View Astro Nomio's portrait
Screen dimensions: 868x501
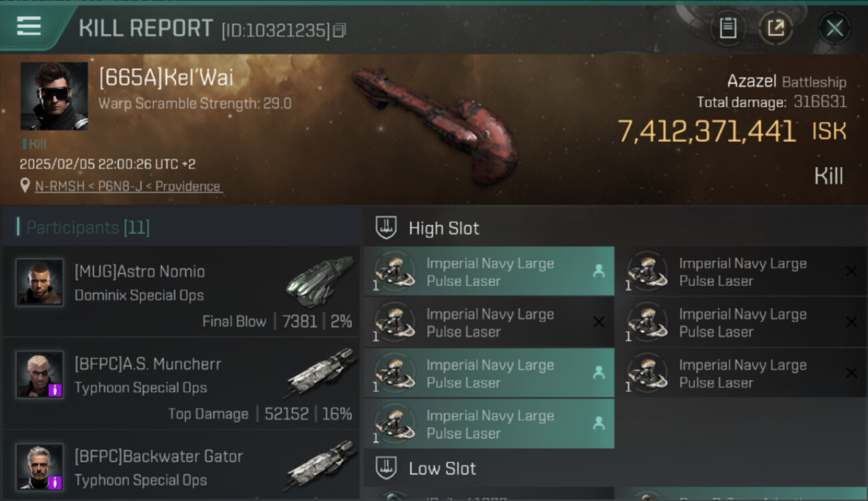coord(40,282)
